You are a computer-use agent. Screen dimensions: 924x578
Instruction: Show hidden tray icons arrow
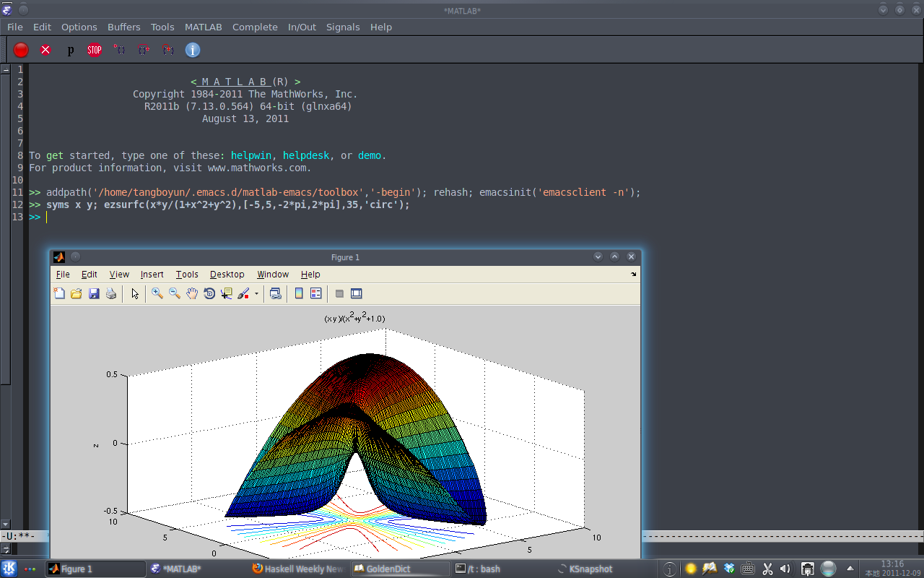coord(850,569)
